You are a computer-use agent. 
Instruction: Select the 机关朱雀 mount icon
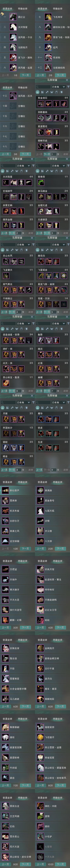[5, 511]
